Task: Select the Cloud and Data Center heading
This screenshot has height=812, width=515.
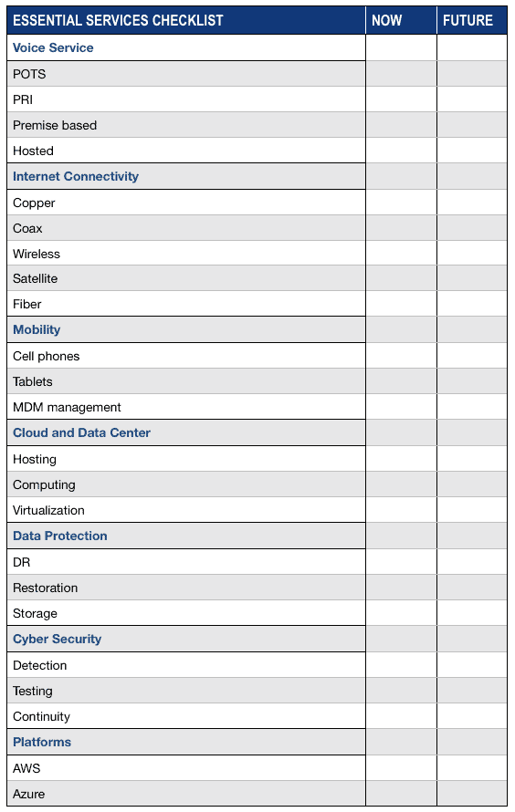Action: (x=81, y=432)
